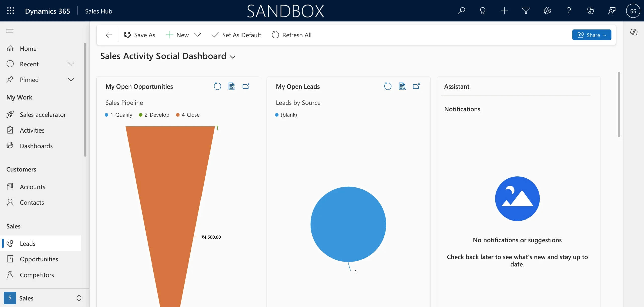644x307 pixels.
Task: Open Accounts in sidebar
Action: [41, 187]
